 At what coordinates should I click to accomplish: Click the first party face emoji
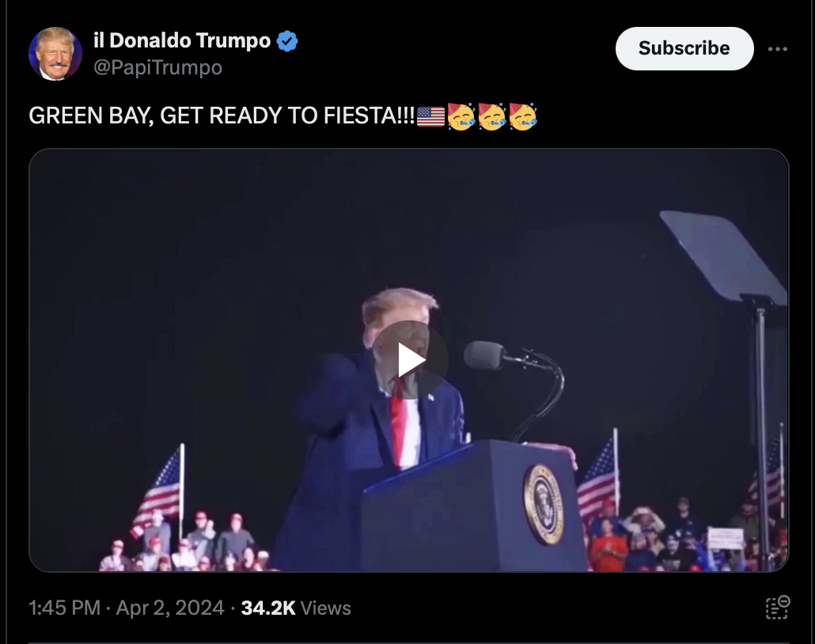pyautogui.click(x=461, y=116)
